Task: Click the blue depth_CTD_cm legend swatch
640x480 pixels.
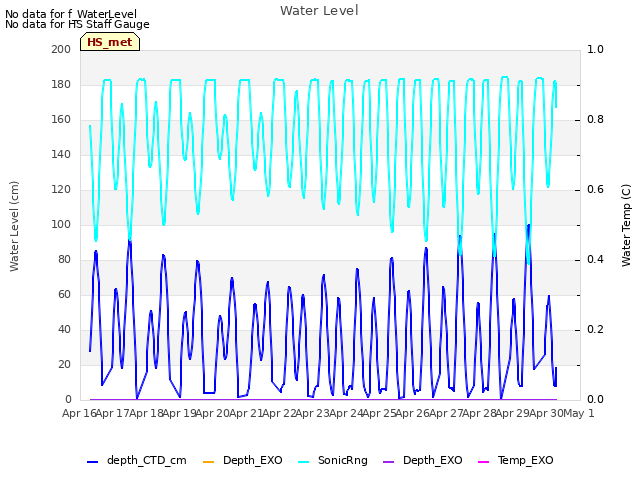Action: pyautogui.click(x=93, y=462)
